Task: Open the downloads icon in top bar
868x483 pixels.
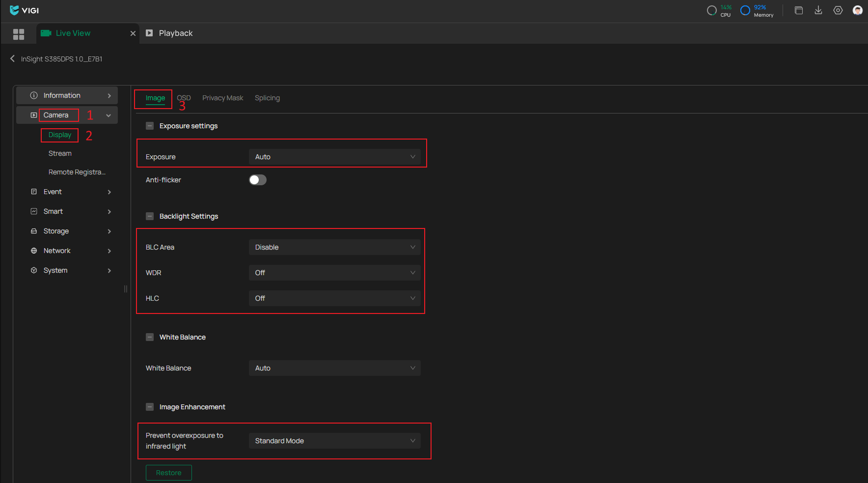Action: click(818, 10)
